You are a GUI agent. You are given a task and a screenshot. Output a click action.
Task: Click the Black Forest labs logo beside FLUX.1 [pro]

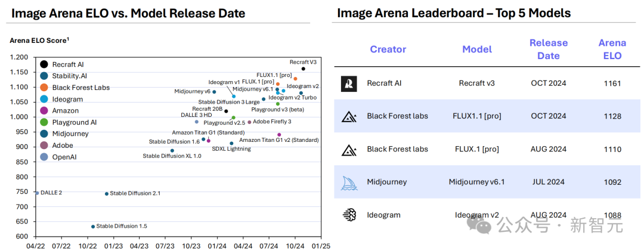[349, 149]
